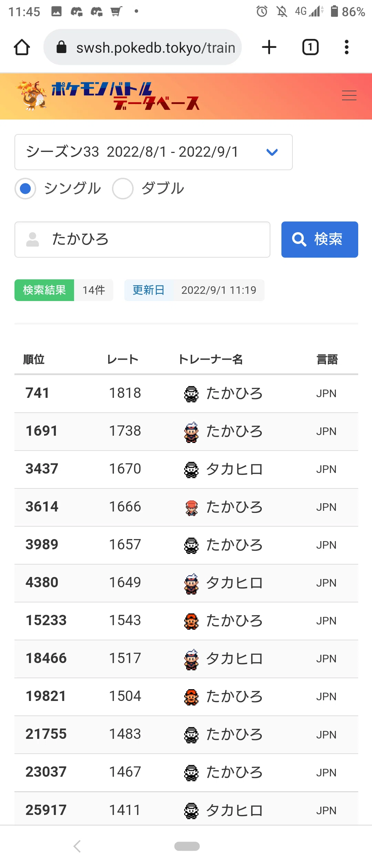Expand the シーズン33 season dropdown
The width and height of the screenshot is (372, 868).
[x=154, y=152]
